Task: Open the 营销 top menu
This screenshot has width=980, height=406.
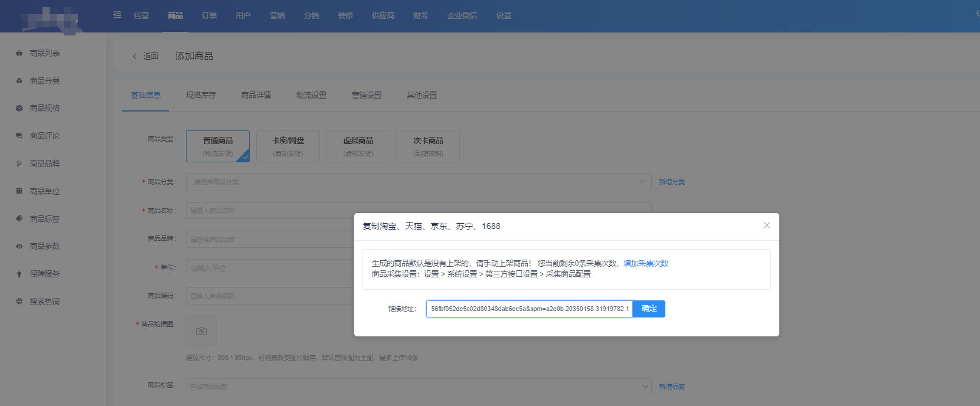Action: click(x=277, y=15)
